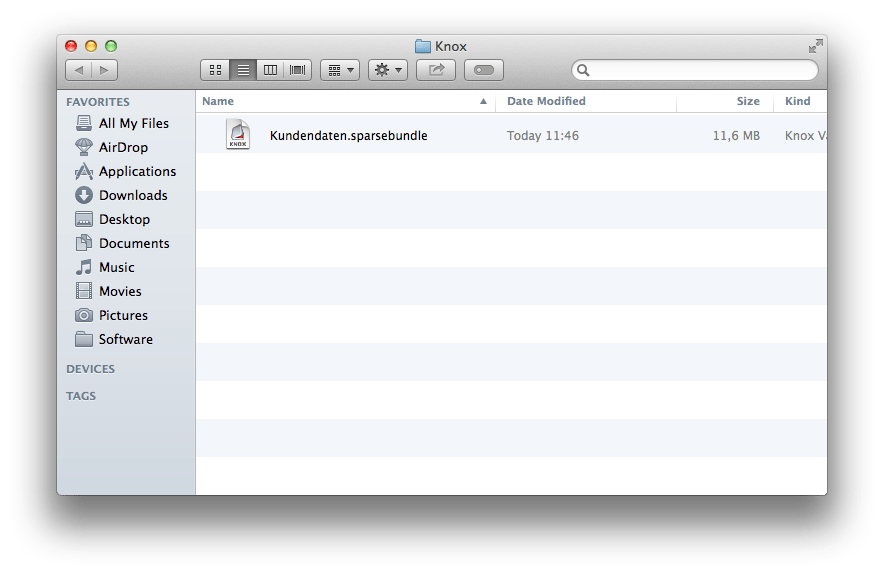Image resolution: width=884 pixels, height=574 pixels.
Task: Click the Finder search field
Action: [695, 70]
